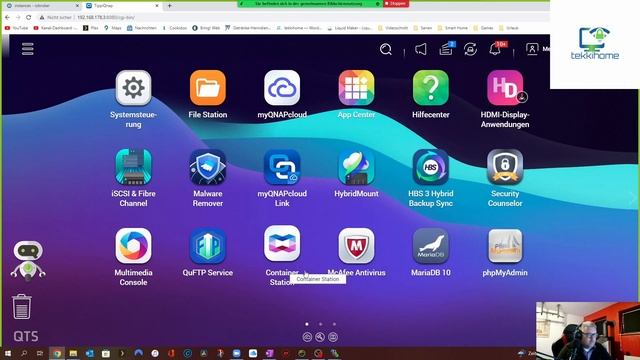Open myQNAPcloud Link
This screenshot has height=360, width=640.
[282, 167]
